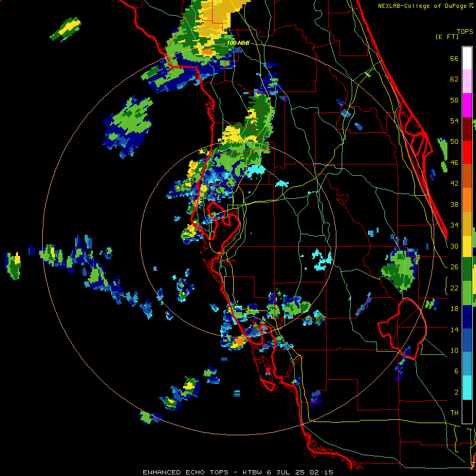Pick the light pink color bar segment

coord(467,81)
